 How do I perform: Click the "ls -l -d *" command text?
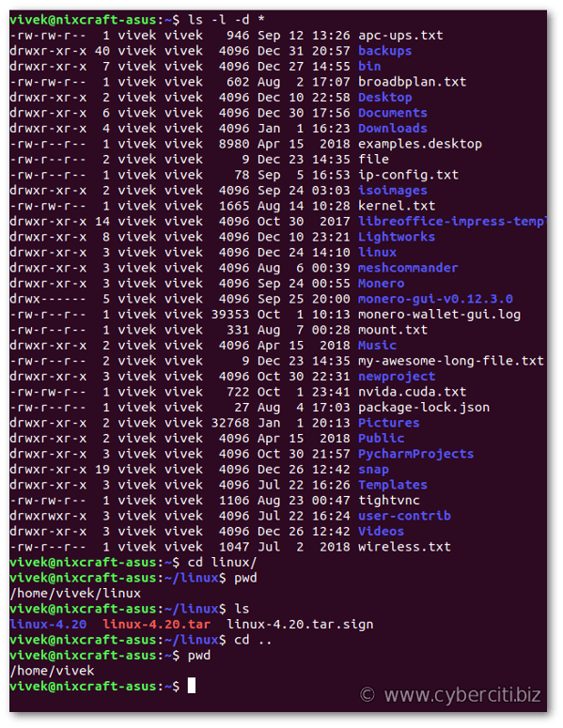point(227,20)
